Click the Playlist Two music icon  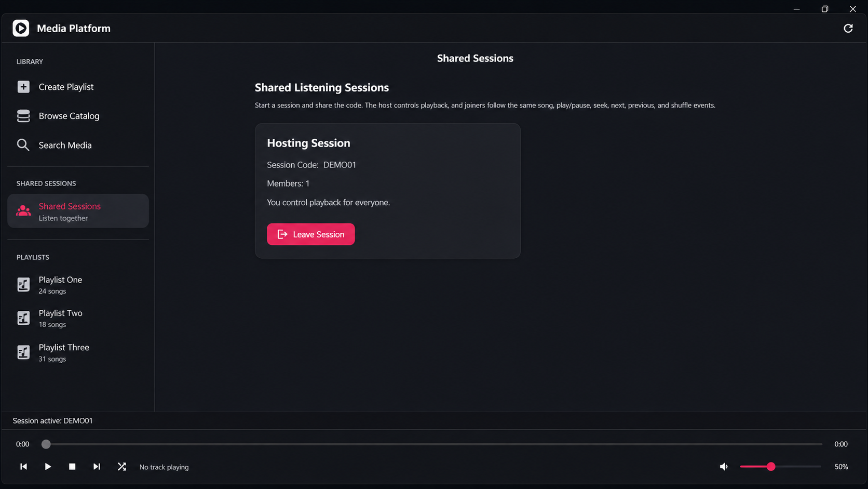[x=23, y=318]
